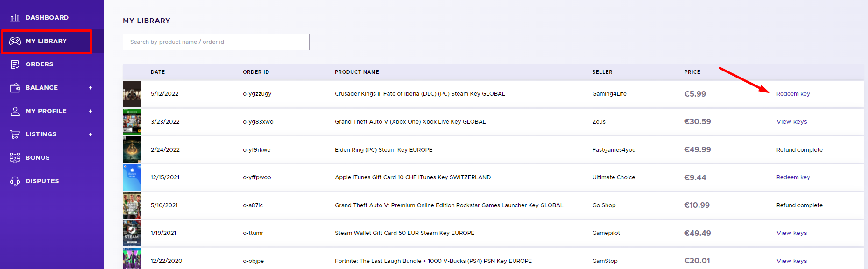Click the My Profile person icon
This screenshot has width=868, height=269.
15,111
